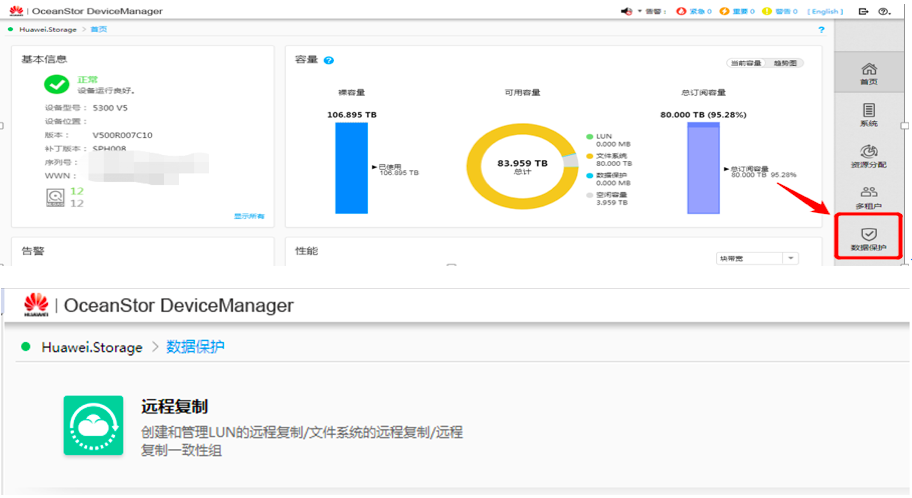Open the 远程复制 title link
Screen dimensions: 912x498
point(174,407)
